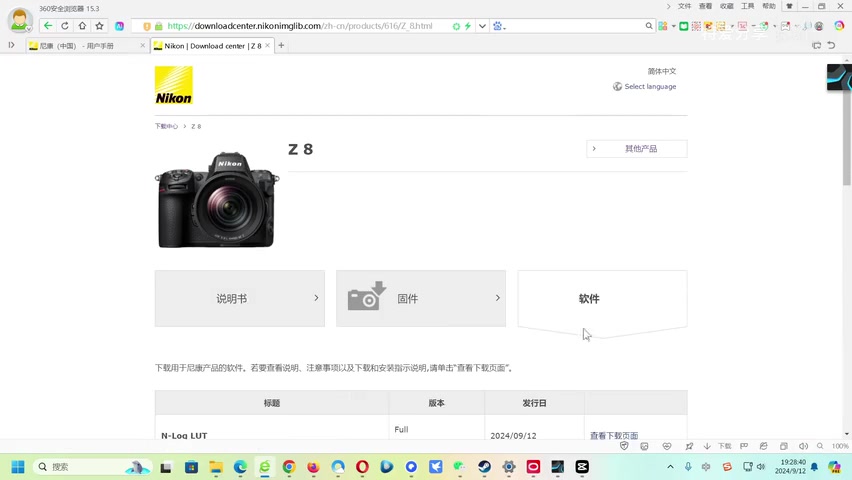Close the 尼康（中国）用户手册 tab
This screenshot has height=480, width=852.
(x=143, y=46)
